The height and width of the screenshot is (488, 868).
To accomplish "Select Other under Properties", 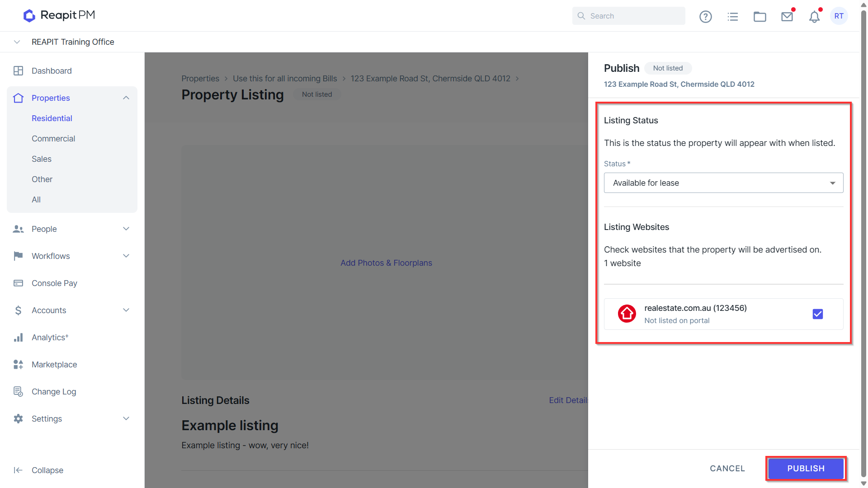I will [42, 179].
